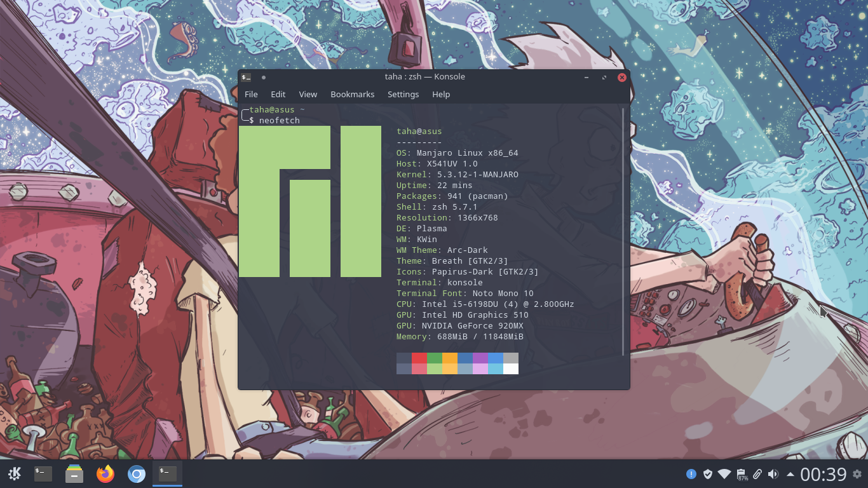The width and height of the screenshot is (868, 488).
Task: Click the cyan color block in bottom row
Action: click(x=496, y=369)
